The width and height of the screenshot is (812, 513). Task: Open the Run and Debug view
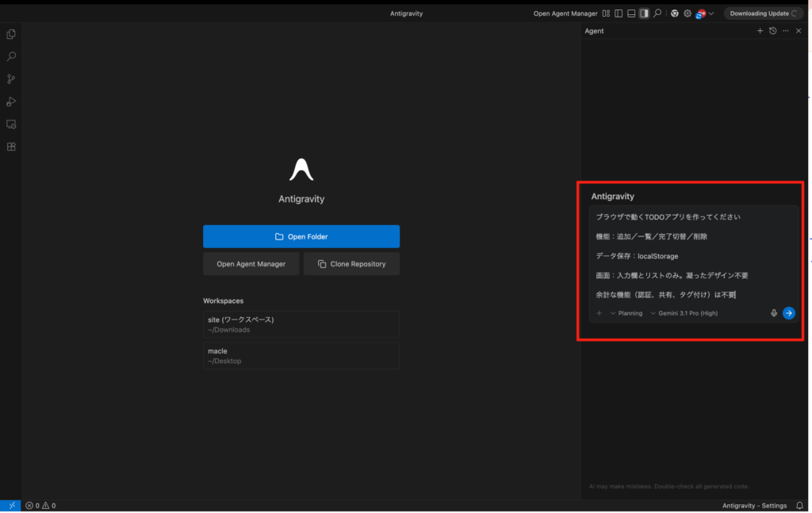click(x=11, y=101)
